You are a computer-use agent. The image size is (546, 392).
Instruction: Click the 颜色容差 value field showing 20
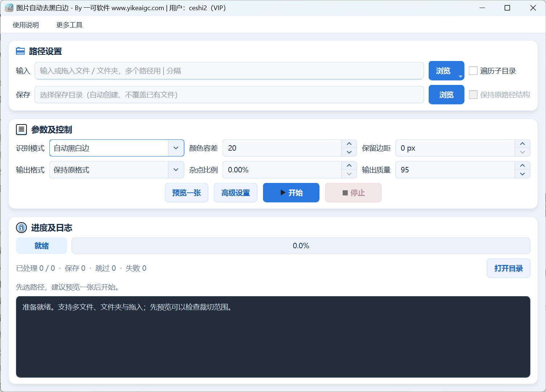(282, 148)
